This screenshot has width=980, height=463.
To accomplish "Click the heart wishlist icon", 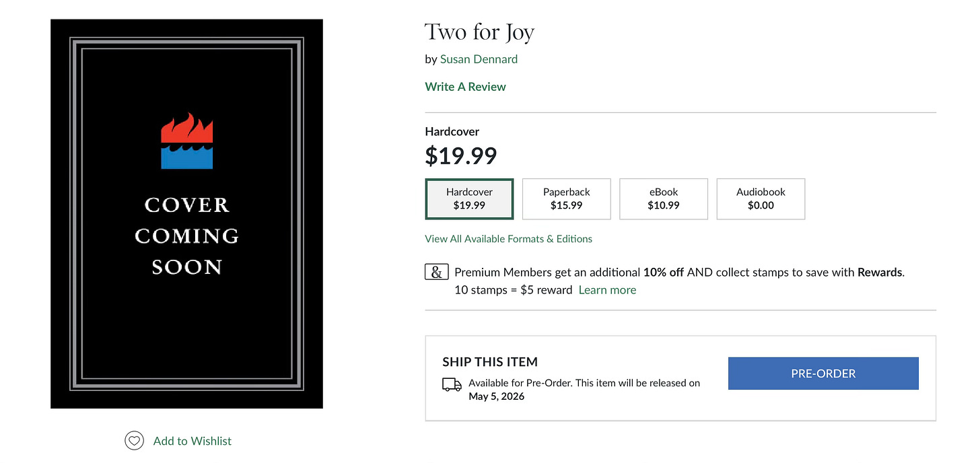I will pyautogui.click(x=135, y=441).
